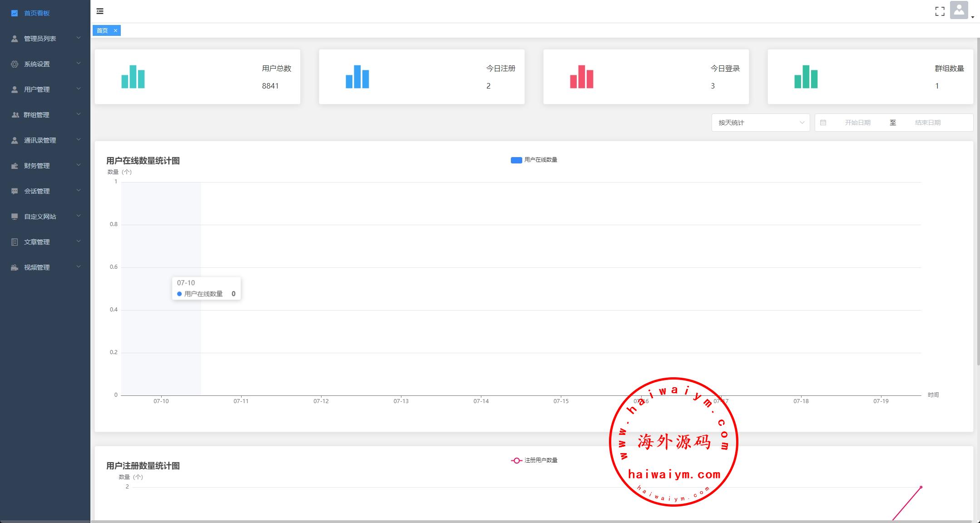Click the hamburger sidebar collapse icon
The width and height of the screenshot is (980, 523).
click(100, 11)
